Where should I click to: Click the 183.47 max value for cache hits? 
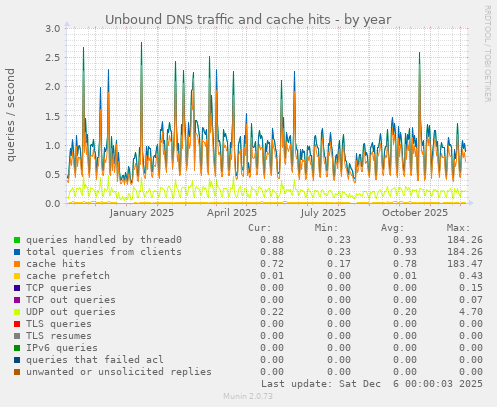coord(465,264)
